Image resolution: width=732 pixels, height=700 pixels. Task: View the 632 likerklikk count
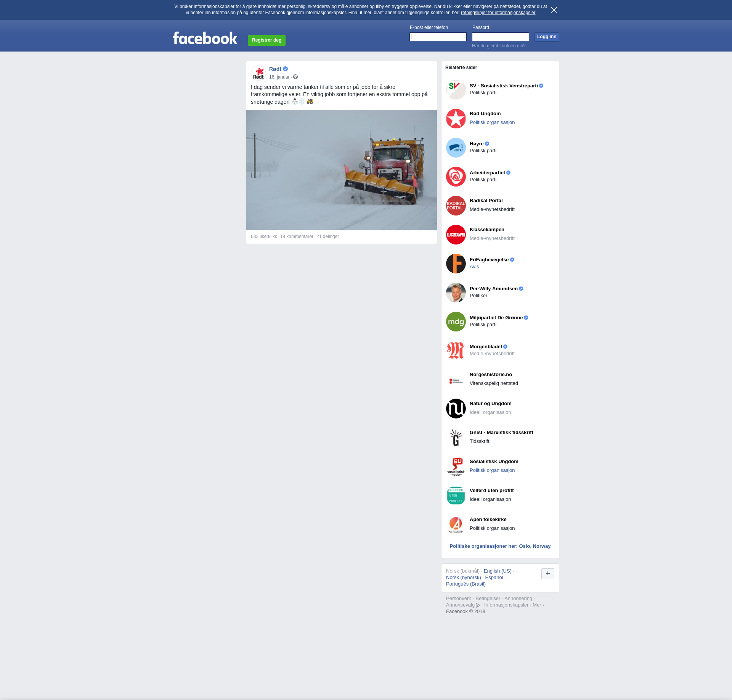tap(264, 237)
